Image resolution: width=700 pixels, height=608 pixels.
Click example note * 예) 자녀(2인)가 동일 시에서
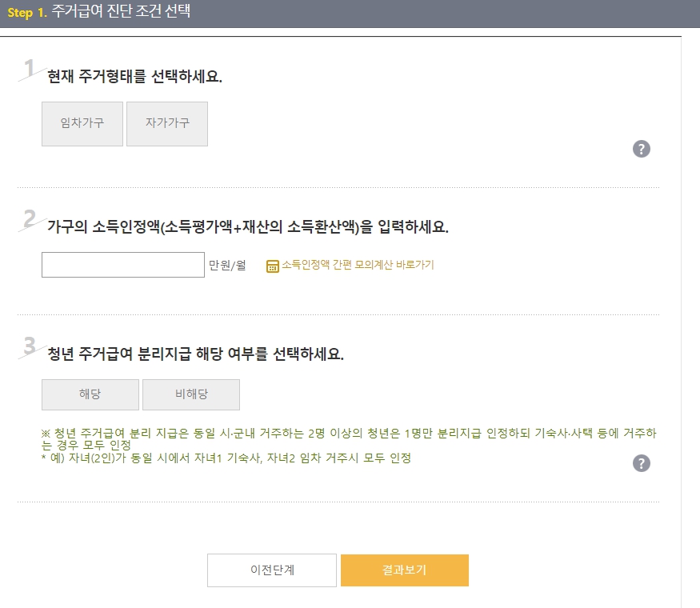pos(226,458)
